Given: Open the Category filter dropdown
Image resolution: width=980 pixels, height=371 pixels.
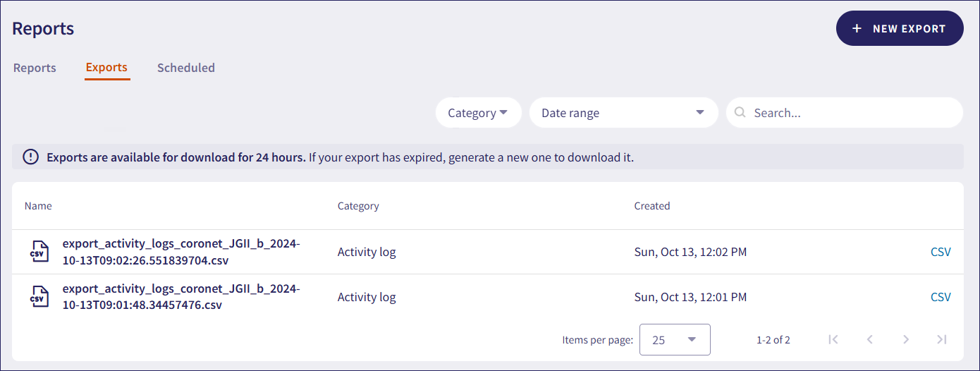Looking at the screenshot, I should click(x=478, y=113).
